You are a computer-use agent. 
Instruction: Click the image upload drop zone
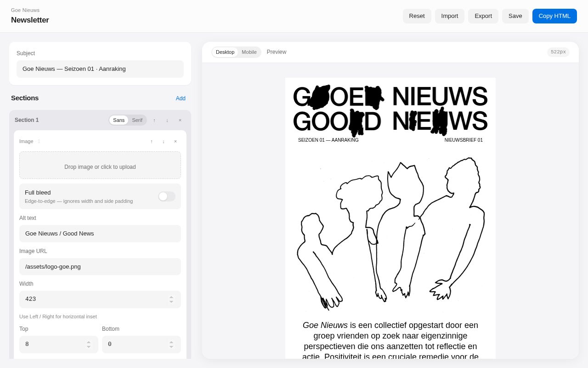100,165
